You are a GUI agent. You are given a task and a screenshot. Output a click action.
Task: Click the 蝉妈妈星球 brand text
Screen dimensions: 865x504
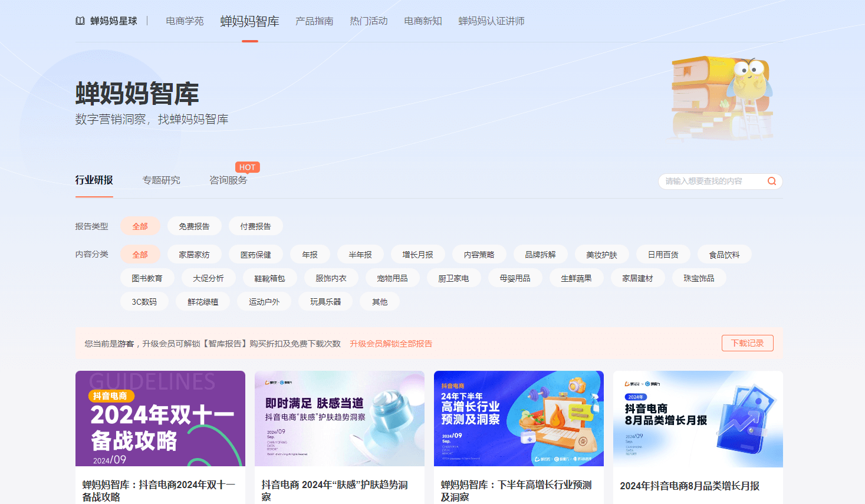(114, 21)
